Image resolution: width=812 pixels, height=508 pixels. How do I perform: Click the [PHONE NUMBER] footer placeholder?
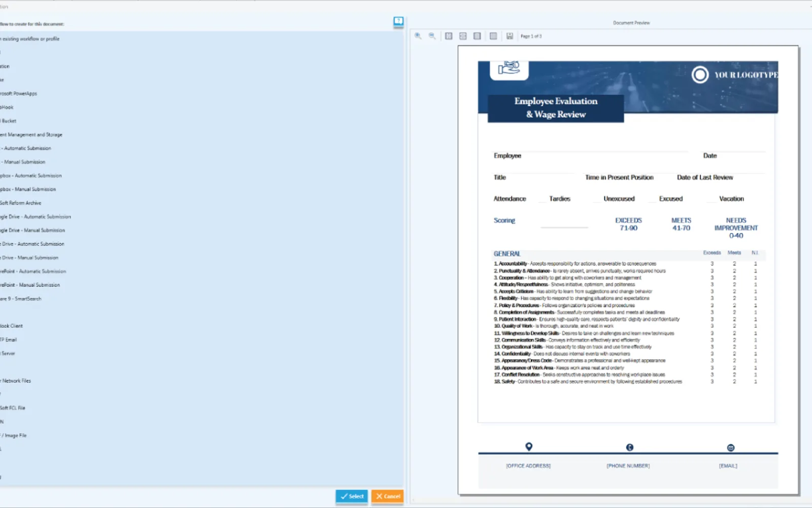tap(628, 466)
